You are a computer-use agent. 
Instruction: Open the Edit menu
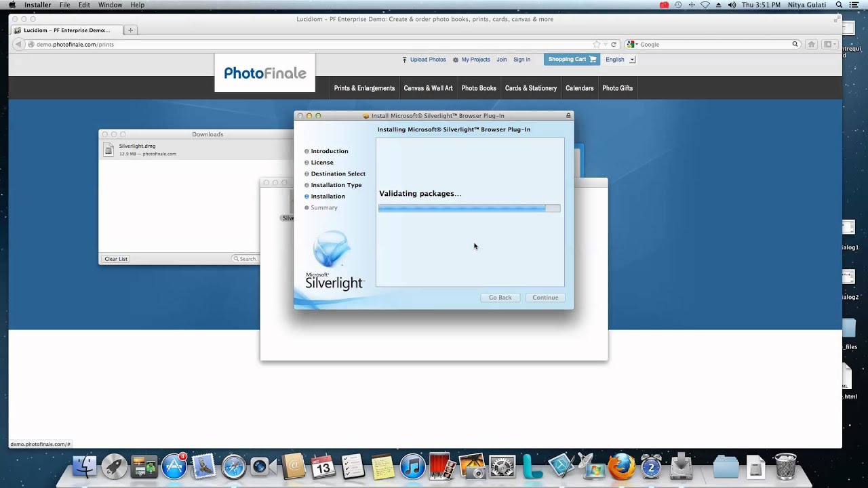coord(84,5)
